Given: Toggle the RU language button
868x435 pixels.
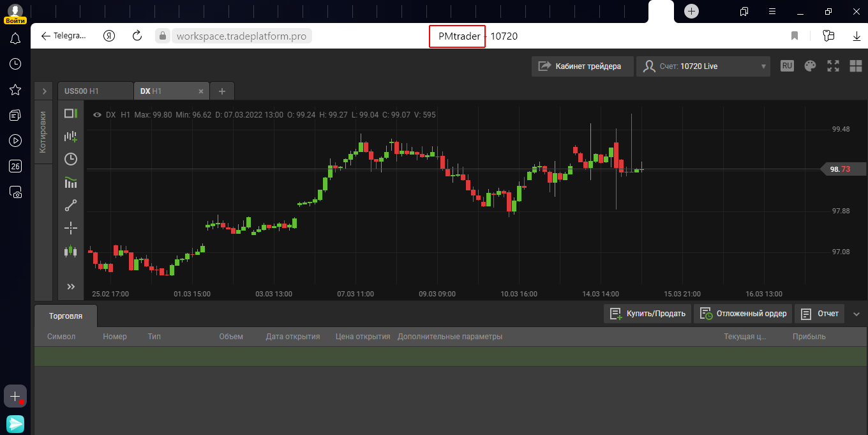Looking at the screenshot, I should tap(787, 66).
